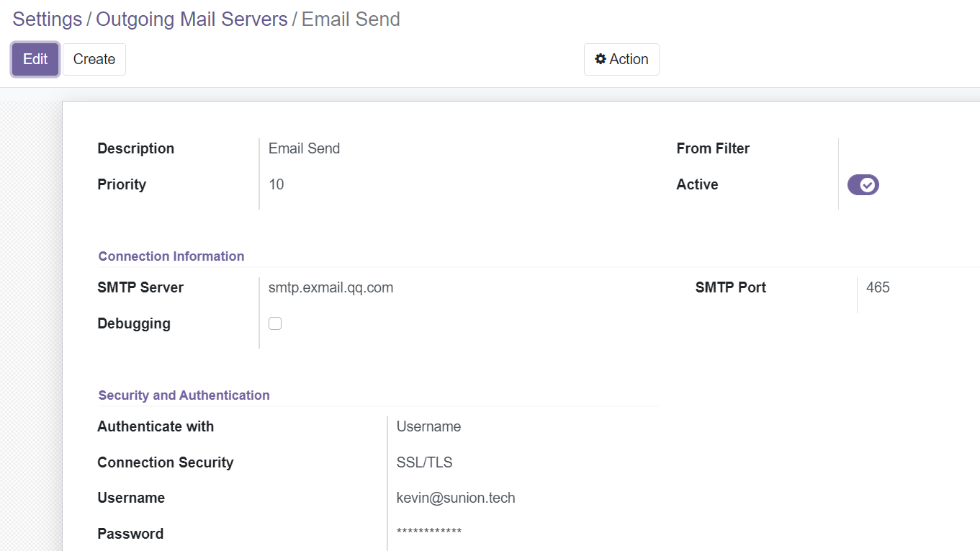Open the Action gear dropdown

(621, 59)
